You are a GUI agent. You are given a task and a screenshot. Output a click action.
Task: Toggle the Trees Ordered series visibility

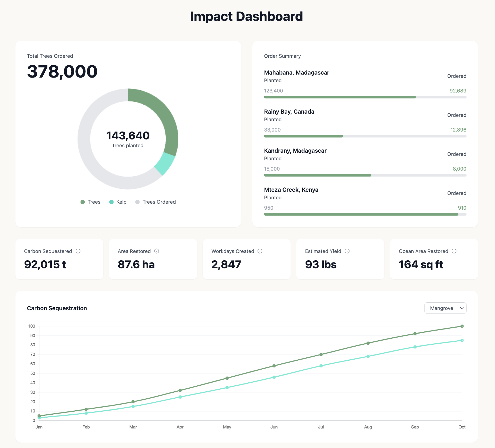[155, 202]
